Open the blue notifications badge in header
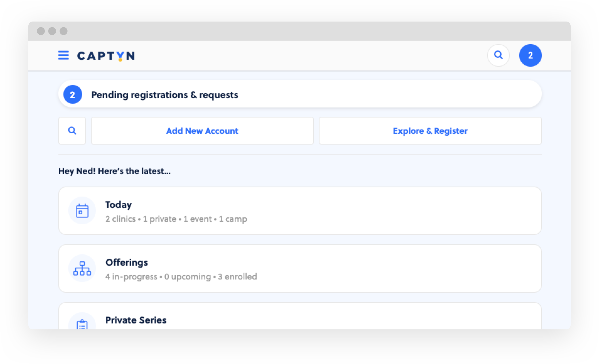The width and height of the screenshot is (599, 364). coord(530,55)
